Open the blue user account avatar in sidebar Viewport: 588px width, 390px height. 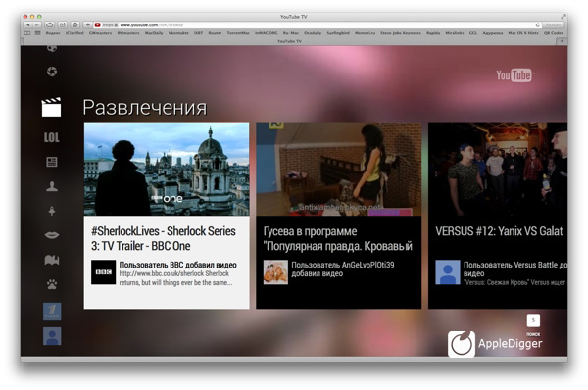click(x=52, y=336)
